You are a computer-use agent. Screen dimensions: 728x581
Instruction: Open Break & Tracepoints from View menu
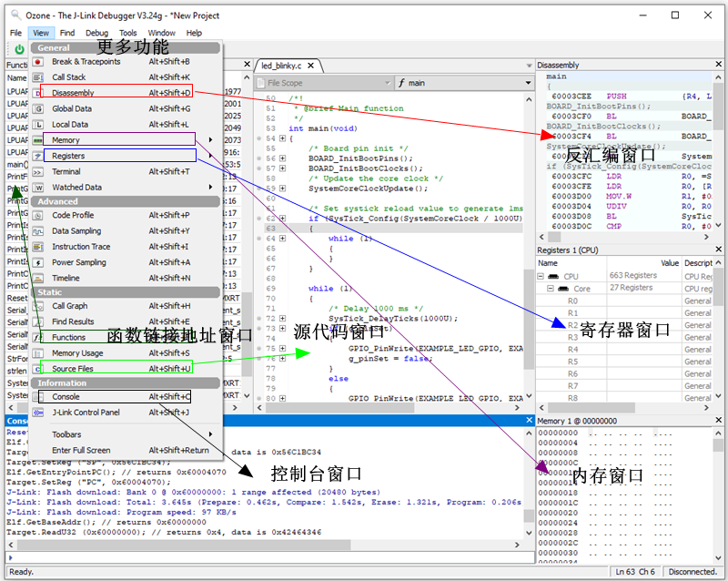point(86,62)
